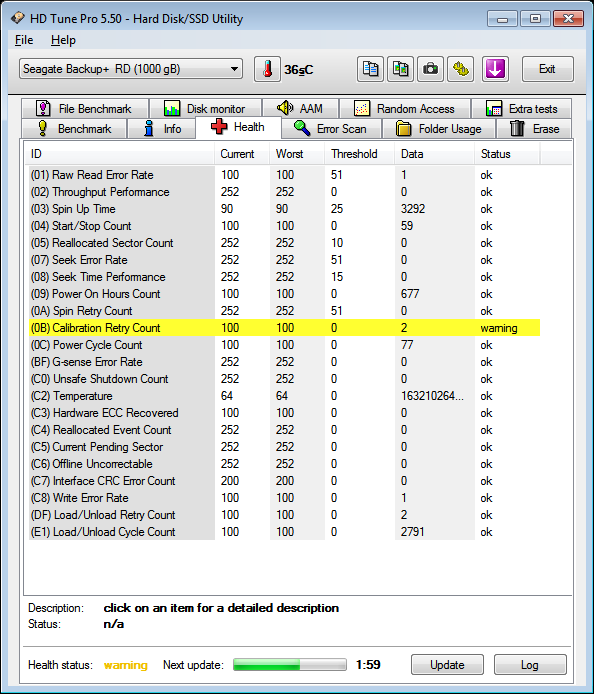Switch to the Extra tests tab
Screen dimensions: 594x694
(521, 108)
